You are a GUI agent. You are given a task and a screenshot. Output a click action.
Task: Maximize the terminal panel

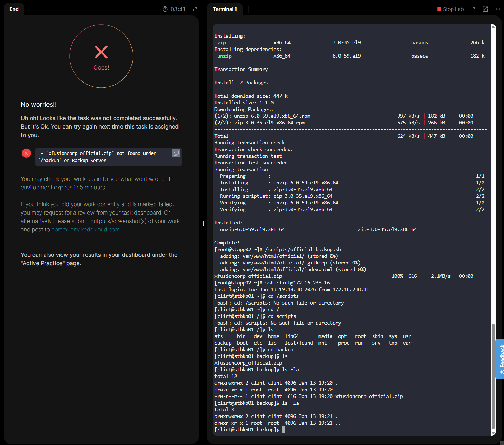pyautogui.click(x=473, y=9)
